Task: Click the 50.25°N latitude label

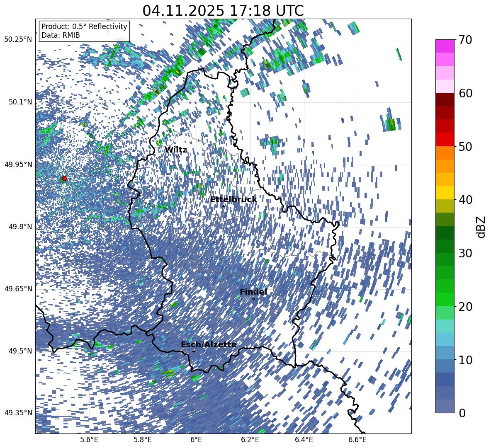Action: (18, 40)
